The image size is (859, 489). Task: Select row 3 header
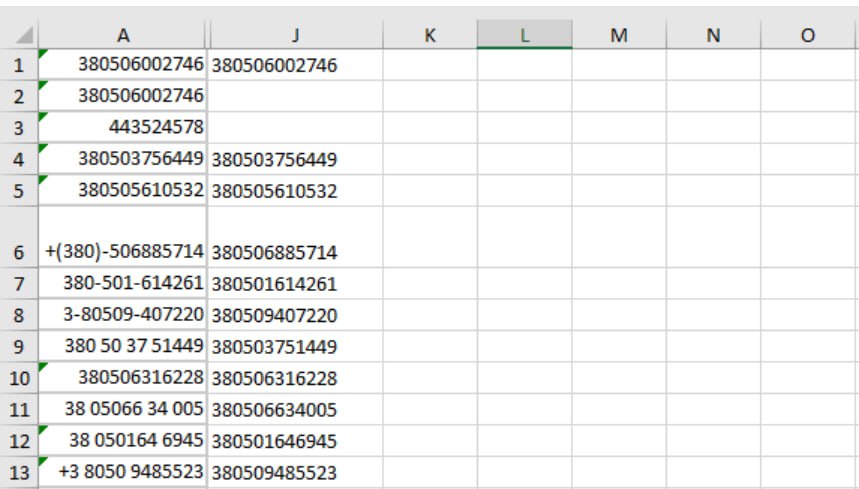coord(19,128)
